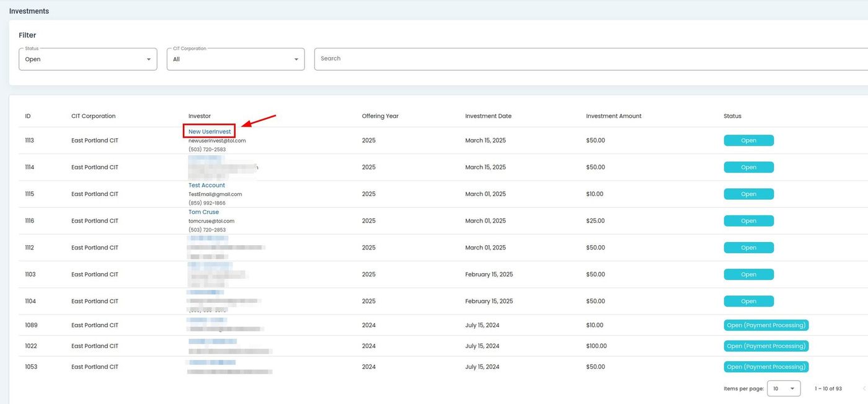Screen dimensions: 868x404
Task: Open New UserInvest investor profile link
Action: tap(210, 132)
